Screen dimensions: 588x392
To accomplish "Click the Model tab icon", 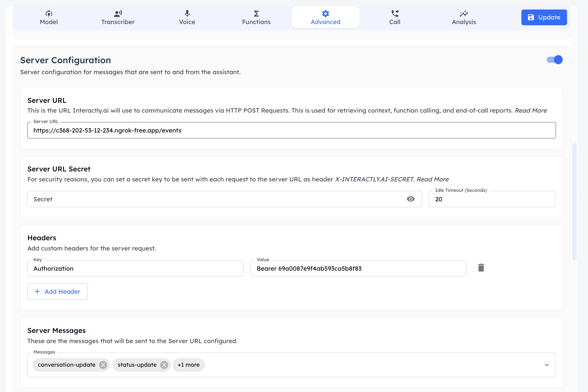I will pyautogui.click(x=49, y=13).
